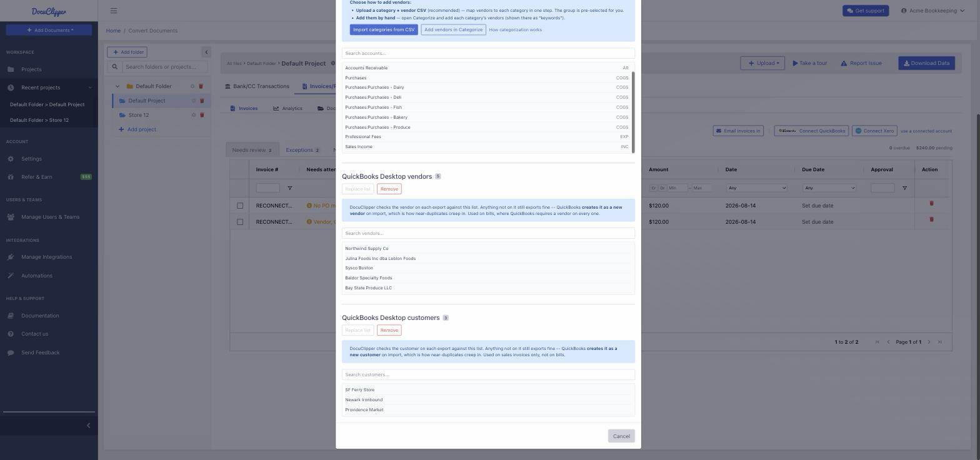Delete Default Folder with its trash icon

(x=201, y=86)
